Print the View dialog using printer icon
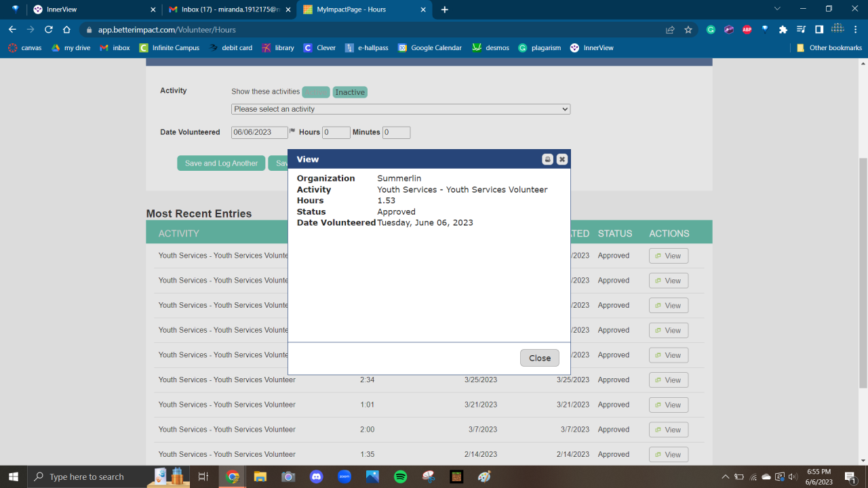 [x=547, y=159]
